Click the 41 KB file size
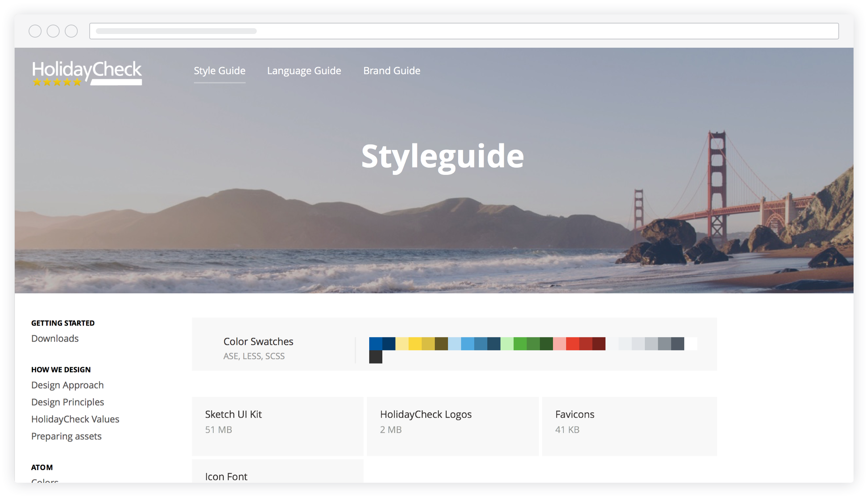 tap(567, 430)
